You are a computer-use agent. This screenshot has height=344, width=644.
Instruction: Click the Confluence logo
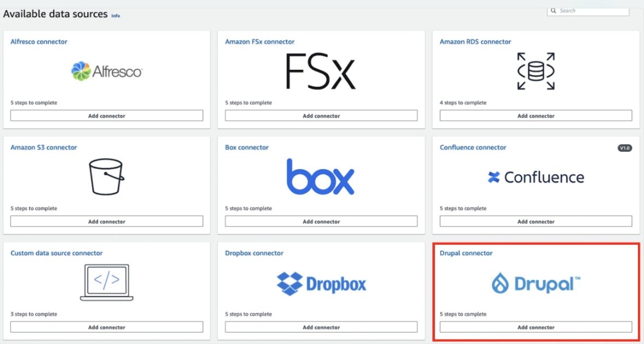[x=536, y=177]
